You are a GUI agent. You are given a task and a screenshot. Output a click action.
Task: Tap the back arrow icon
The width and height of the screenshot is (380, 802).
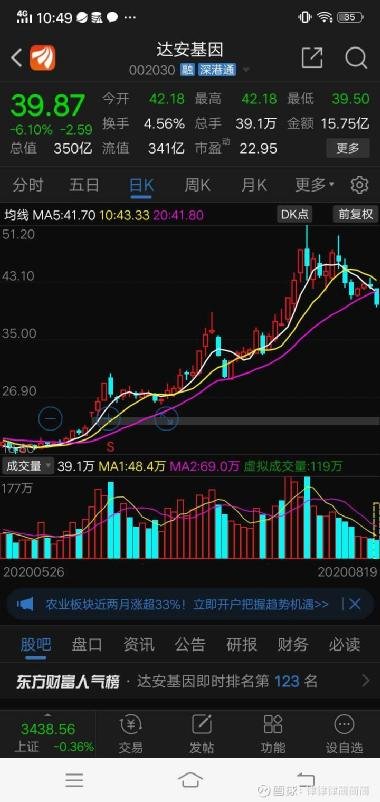16,58
